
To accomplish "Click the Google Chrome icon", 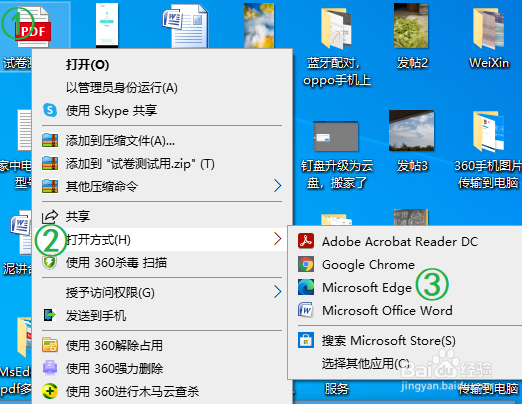I will 306,264.
